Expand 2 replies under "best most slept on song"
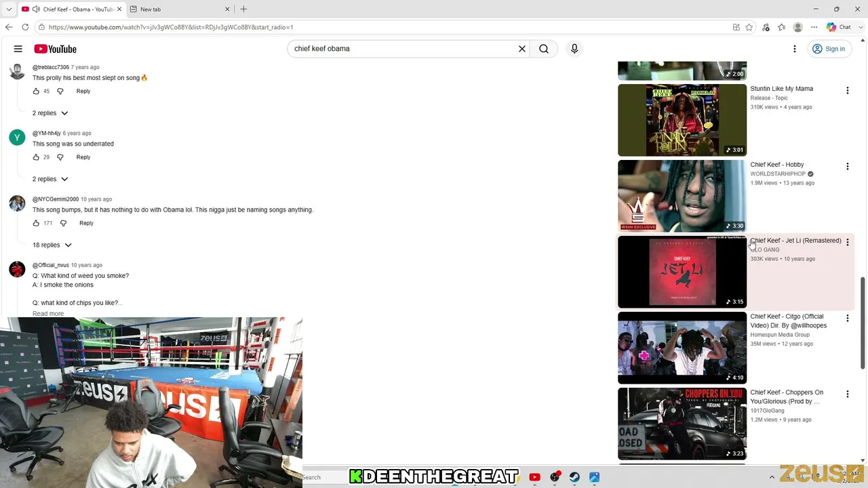The height and width of the screenshot is (488, 868). click(50, 113)
